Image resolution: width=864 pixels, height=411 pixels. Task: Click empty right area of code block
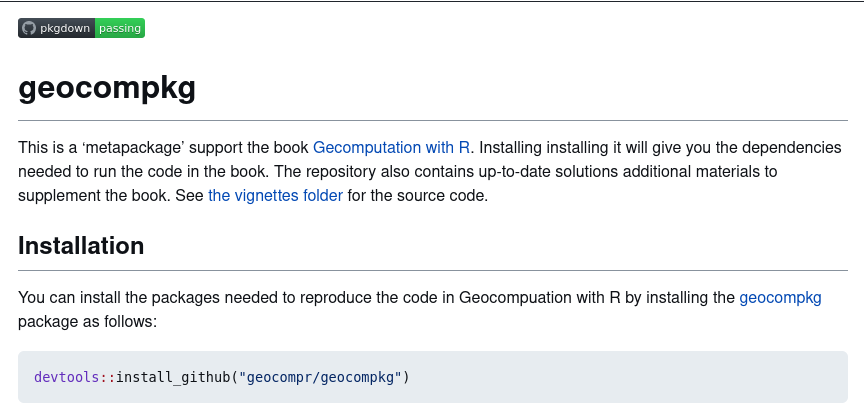tap(650, 377)
